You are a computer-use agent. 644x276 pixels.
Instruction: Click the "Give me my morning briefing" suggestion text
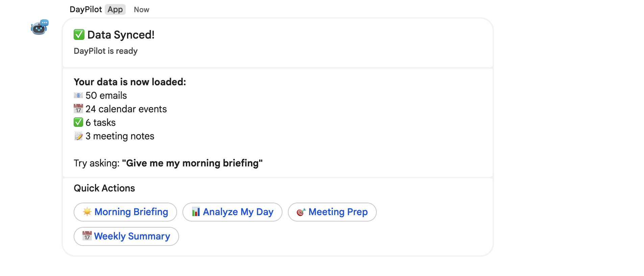tap(192, 163)
